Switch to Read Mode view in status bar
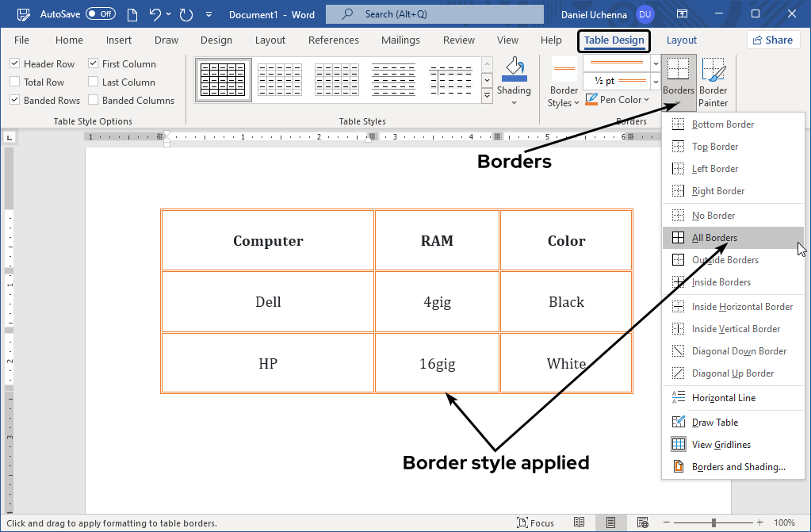 click(x=580, y=522)
